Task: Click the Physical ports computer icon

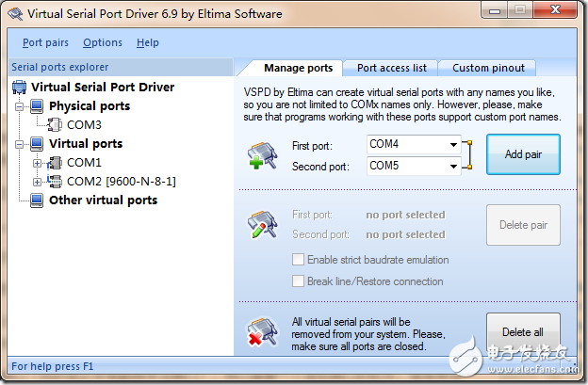Action: coord(37,106)
